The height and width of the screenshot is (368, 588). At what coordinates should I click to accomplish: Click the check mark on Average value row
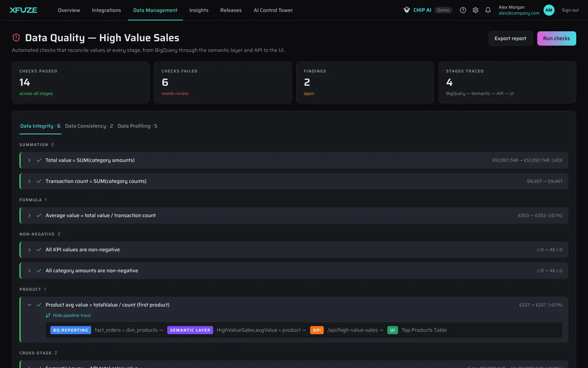[x=39, y=215]
